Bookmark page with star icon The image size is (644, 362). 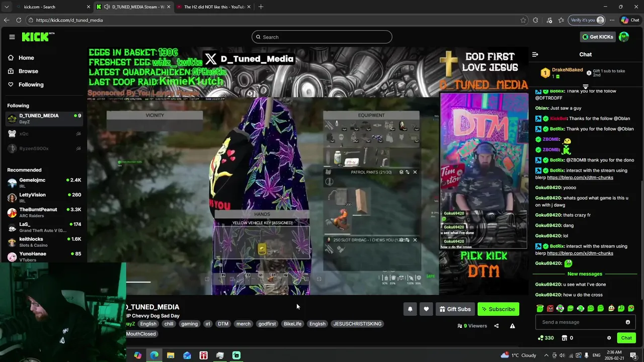523,20
